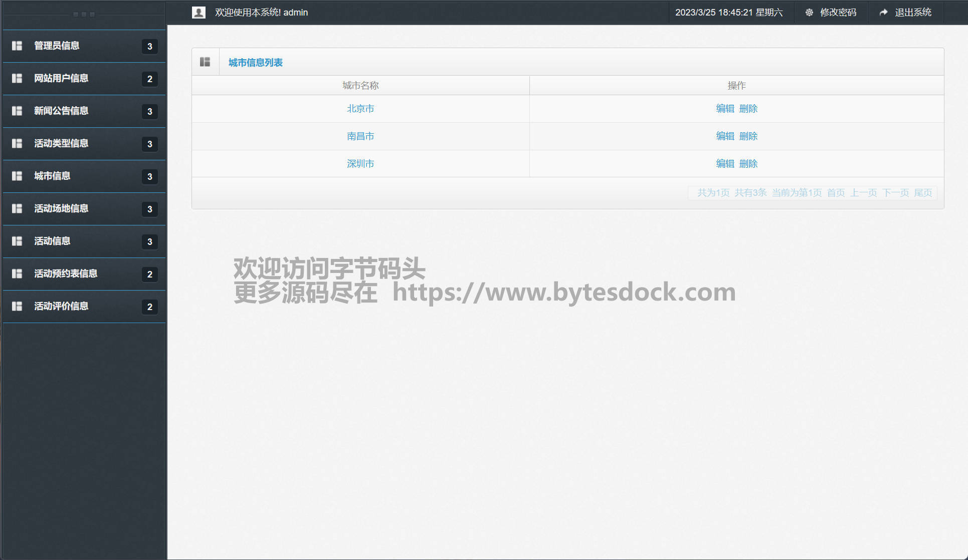This screenshot has width=968, height=560.
Task: Go to next page with 下一页
Action: pos(895,193)
